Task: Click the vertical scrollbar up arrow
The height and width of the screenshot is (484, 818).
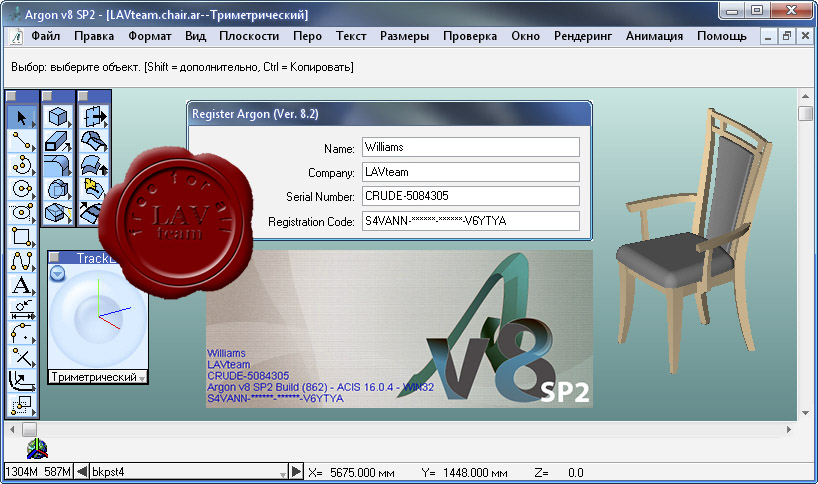Action: [x=805, y=96]
